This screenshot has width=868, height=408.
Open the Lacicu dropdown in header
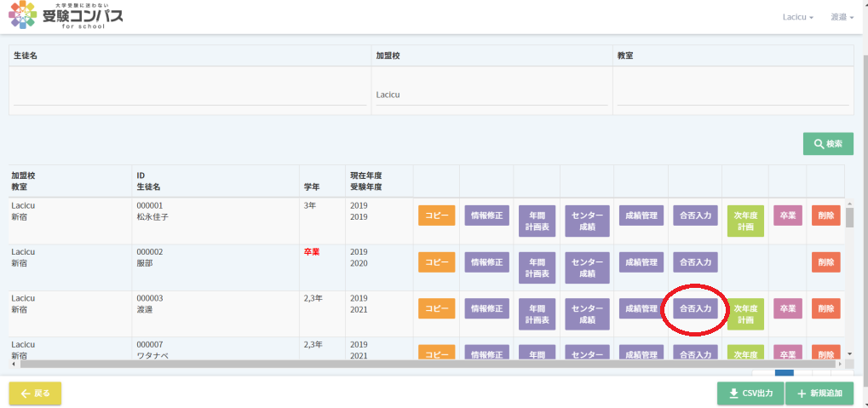click(798, 17)
